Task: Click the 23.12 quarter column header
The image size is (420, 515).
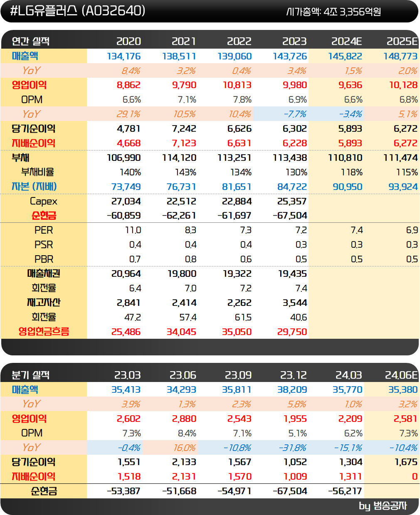Action: [293, 375]
